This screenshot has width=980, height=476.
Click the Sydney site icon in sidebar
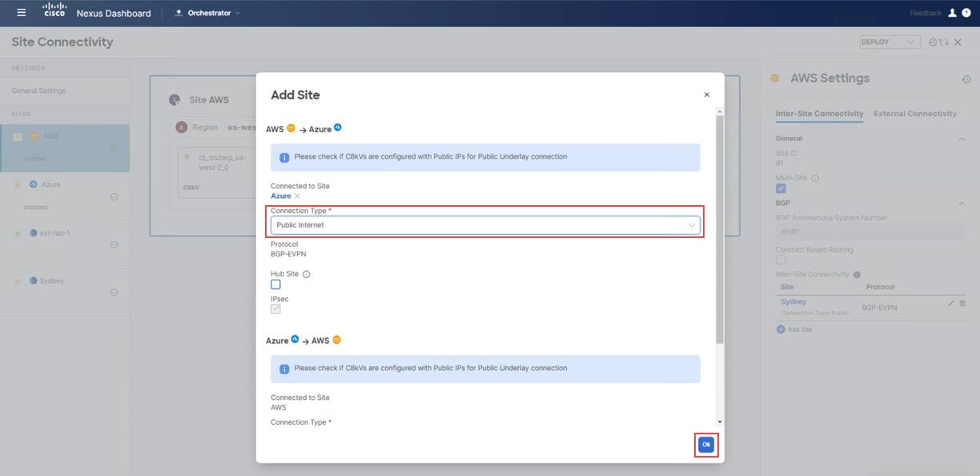click(34, 280)
